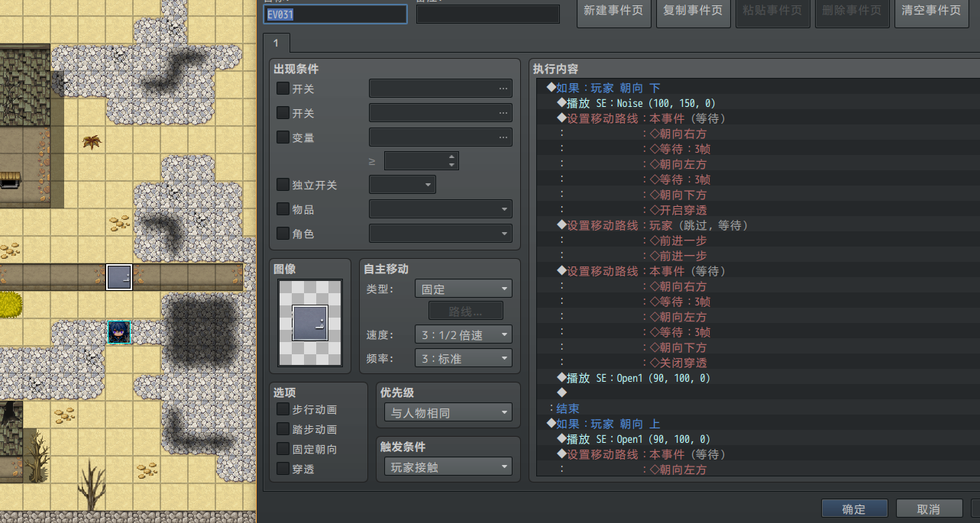Select the command line 如果：玩家 朝向 下
The width and height of the screenshot is (980, 523).
coord(758,88)
